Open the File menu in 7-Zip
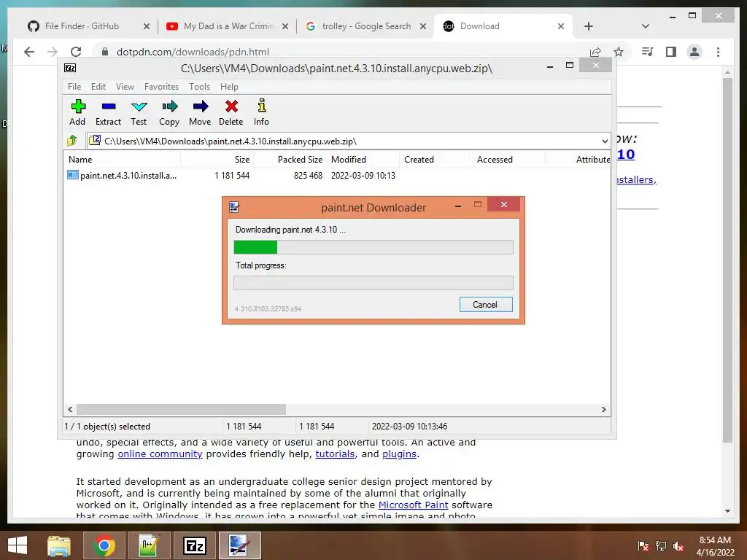The width and height of the screenshot is (747, 560). tap(74, 87)
